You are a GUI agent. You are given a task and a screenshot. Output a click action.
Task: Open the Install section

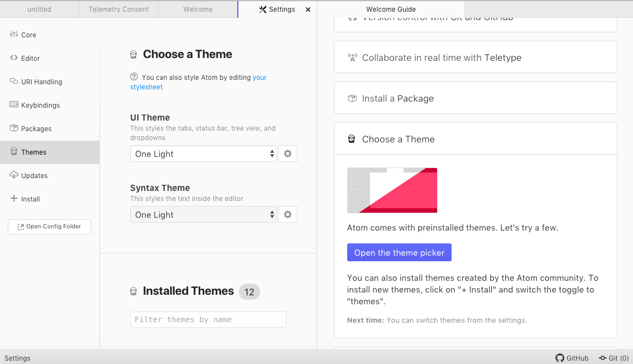click(30, 199)
